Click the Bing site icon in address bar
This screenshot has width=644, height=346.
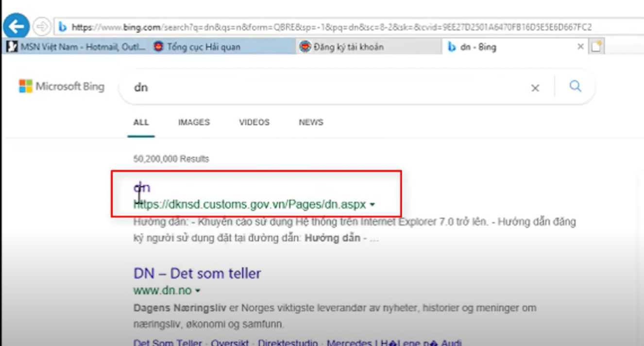[x=63, y=27]
